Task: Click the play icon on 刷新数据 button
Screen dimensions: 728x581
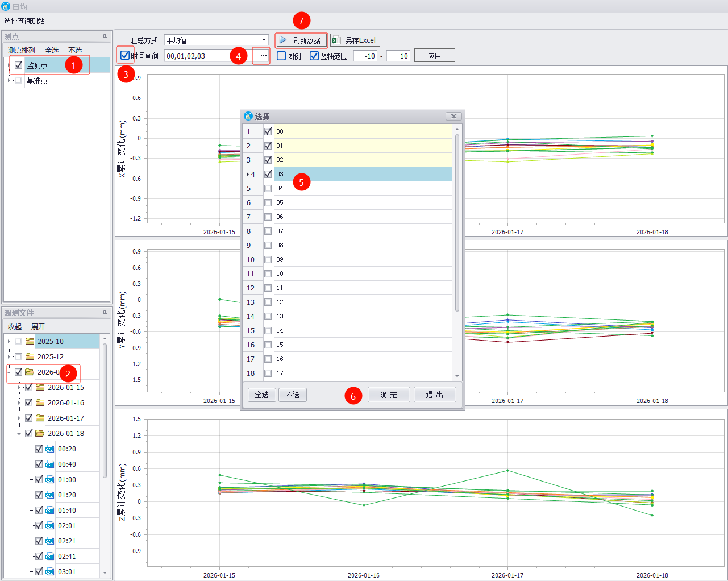Action: point(283,40)
